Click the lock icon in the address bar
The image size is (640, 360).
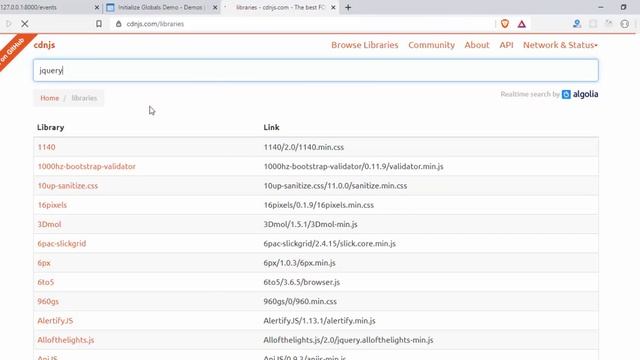coord(118,24)
